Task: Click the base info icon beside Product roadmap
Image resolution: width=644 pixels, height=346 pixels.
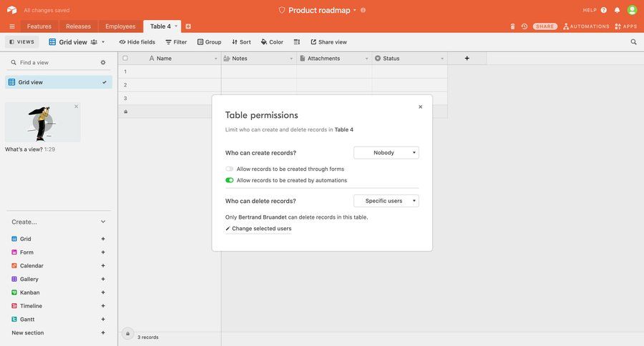Action: [x=363, y=10]
